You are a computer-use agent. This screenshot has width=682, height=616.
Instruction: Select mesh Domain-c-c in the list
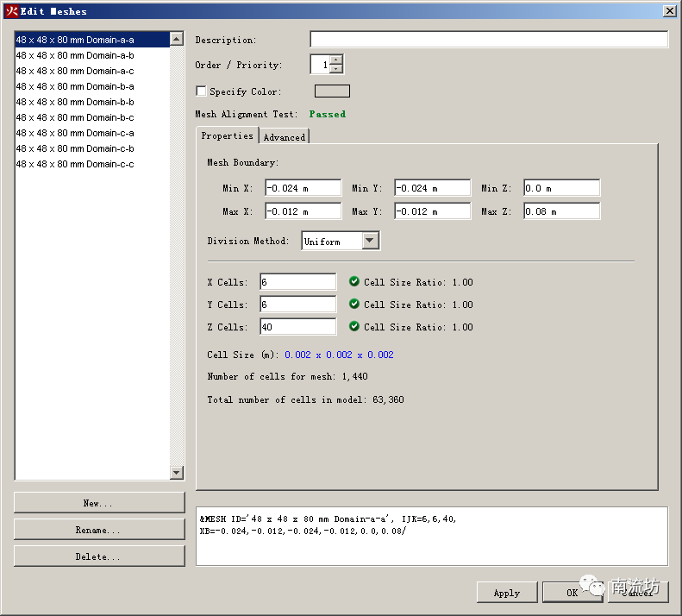tap(75, 164)
